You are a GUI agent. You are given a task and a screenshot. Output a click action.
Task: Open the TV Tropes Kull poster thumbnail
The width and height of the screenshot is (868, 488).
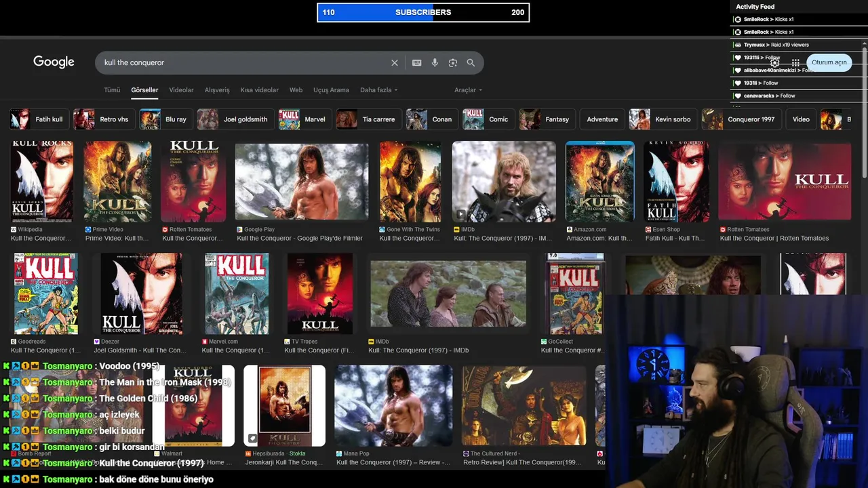tap(319, 293)
